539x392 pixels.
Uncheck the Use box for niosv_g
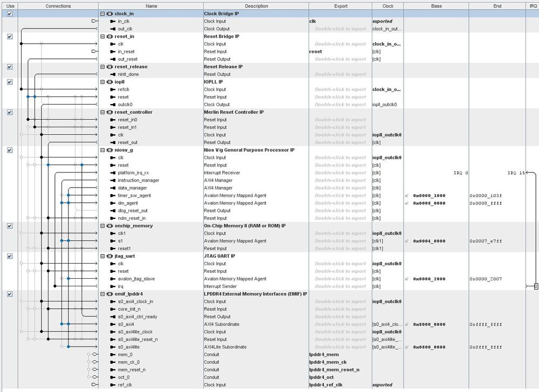(x=10, y=150)
